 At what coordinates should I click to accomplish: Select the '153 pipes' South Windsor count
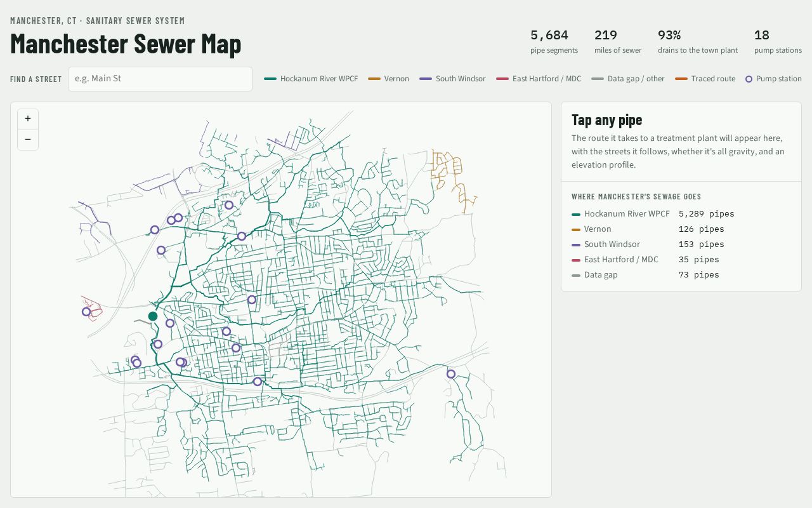pos(702,244)
